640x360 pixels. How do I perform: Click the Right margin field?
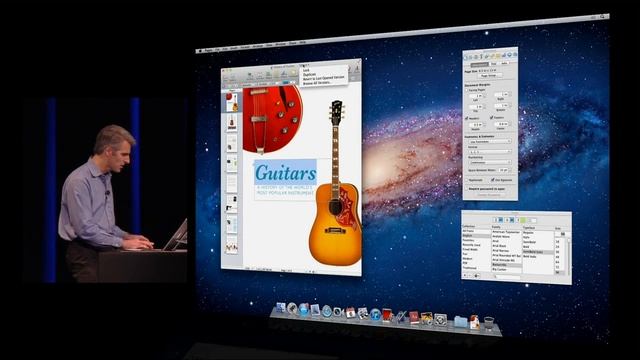coord(502,95)
